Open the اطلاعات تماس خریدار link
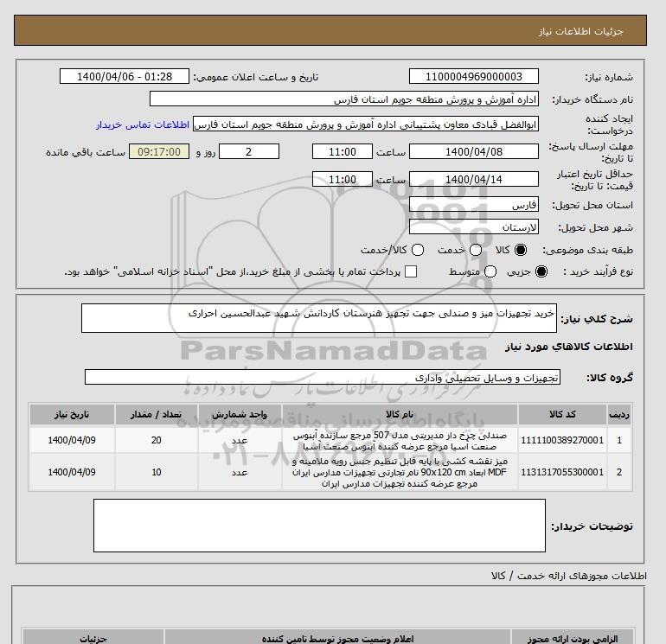This screenshot has width=666, height=644. (143, 124)
